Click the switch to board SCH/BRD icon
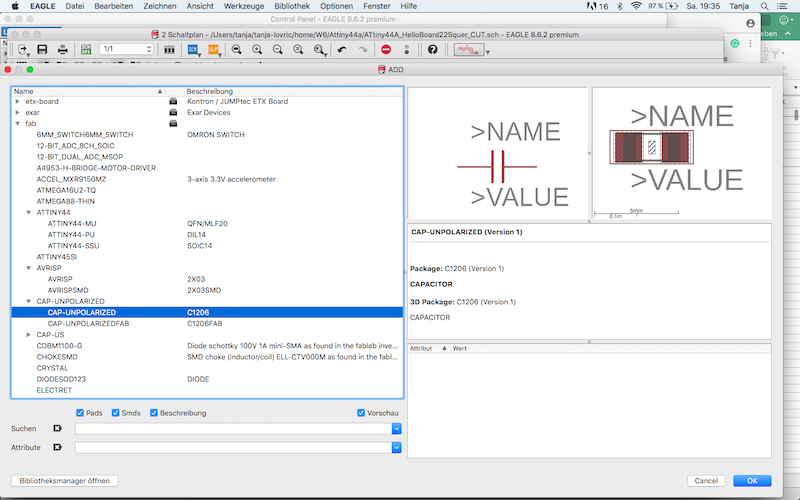 pyautogui.click(x=86, y=49)
